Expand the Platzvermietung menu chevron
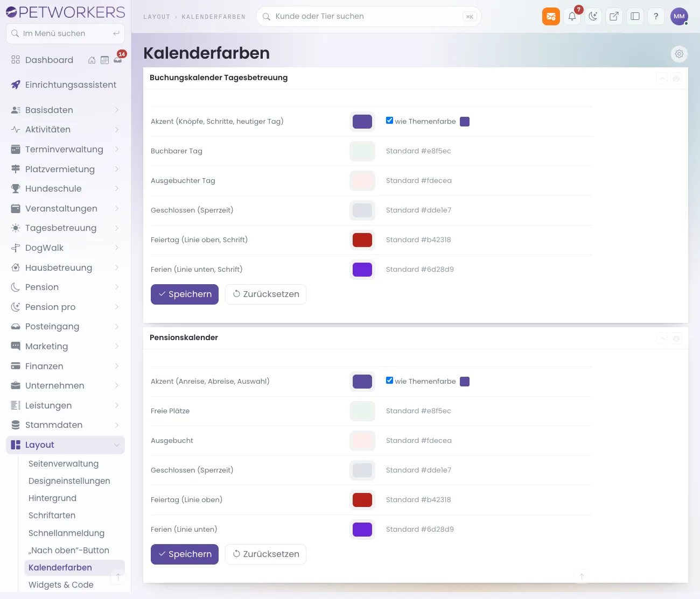Viewport: 700px width, 599px height. (117, 169)
